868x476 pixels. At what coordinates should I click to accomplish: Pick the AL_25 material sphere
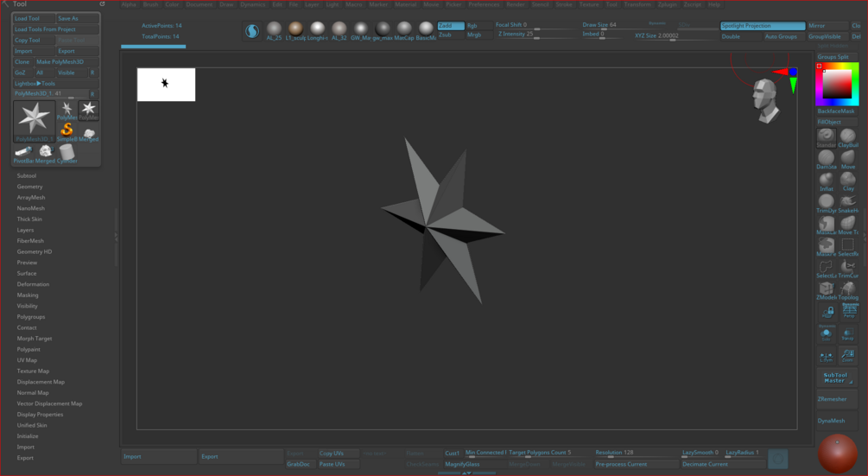click(x=274, y=30)
